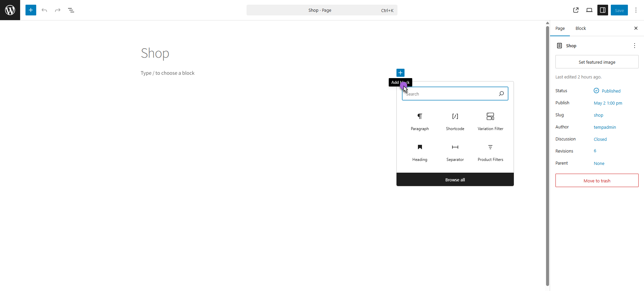This screenshot has height=291, width=644.
Task: Open the device preview dropdown
Action: click(589, 10)
